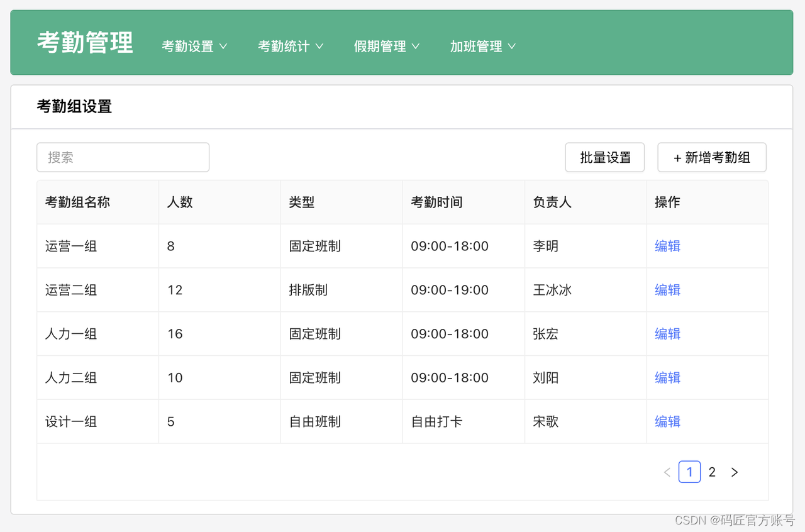Click the 自由打卡 cell
The height and width of the screenshot is (532, 805).
[x=464, y=421]
